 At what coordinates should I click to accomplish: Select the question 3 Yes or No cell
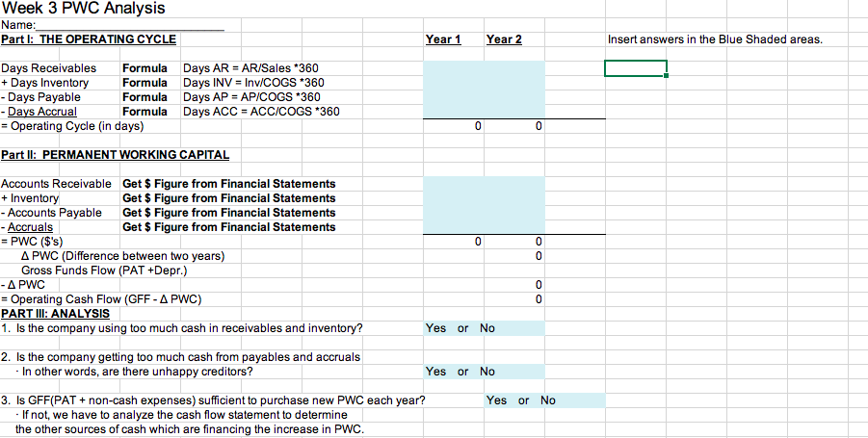[x=544, y=400]
